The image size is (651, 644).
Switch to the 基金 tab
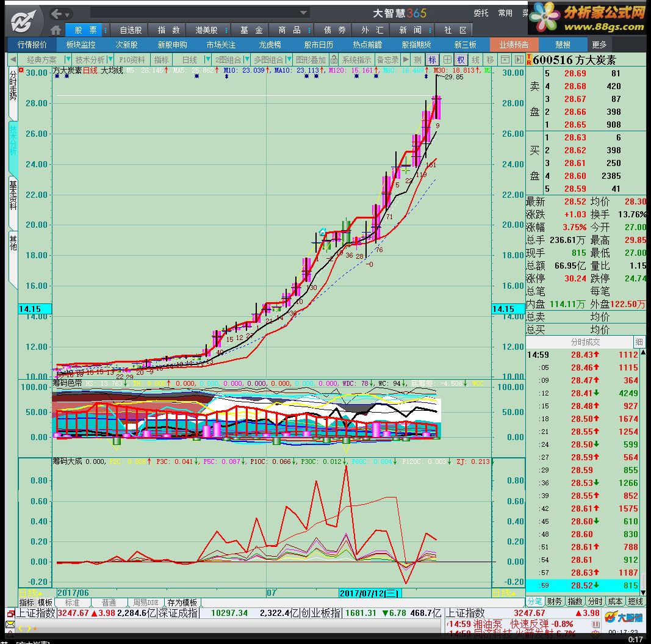(x=251, y=31)
